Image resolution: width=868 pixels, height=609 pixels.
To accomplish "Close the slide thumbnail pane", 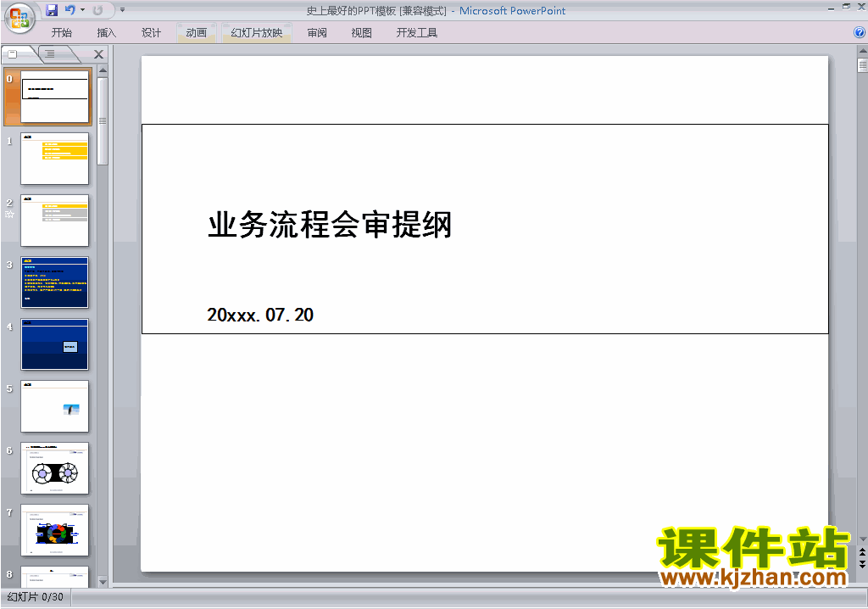I will pyautogui.click(x=98, y=54).
